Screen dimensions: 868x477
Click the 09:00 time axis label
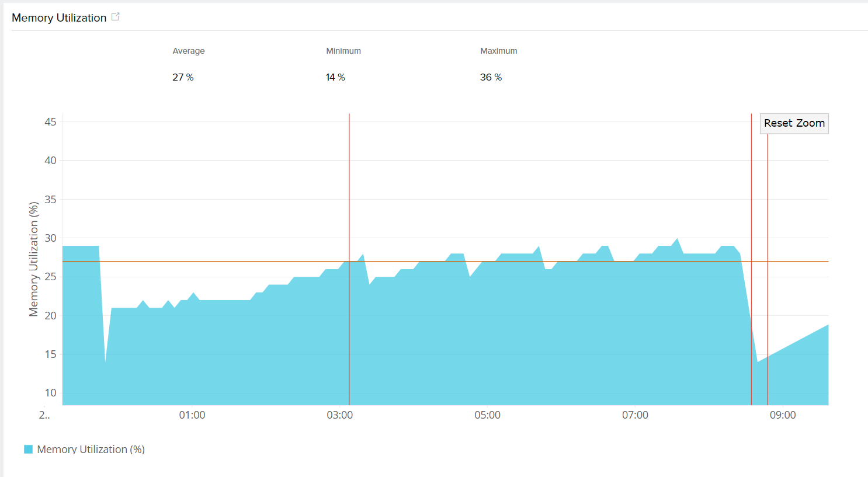point(783,415)
